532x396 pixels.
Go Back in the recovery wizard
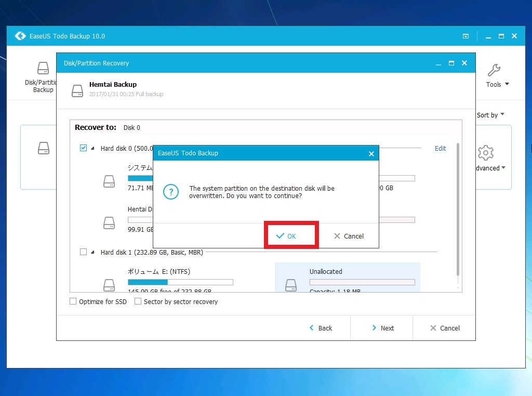click(x=321, y=328)
